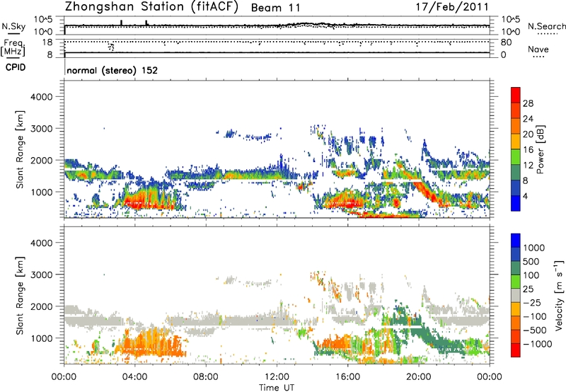Screen dimensions: 566x392
Task: Click the noise spike near 03:00 in N.Sky plot
Action: (121, 23)
